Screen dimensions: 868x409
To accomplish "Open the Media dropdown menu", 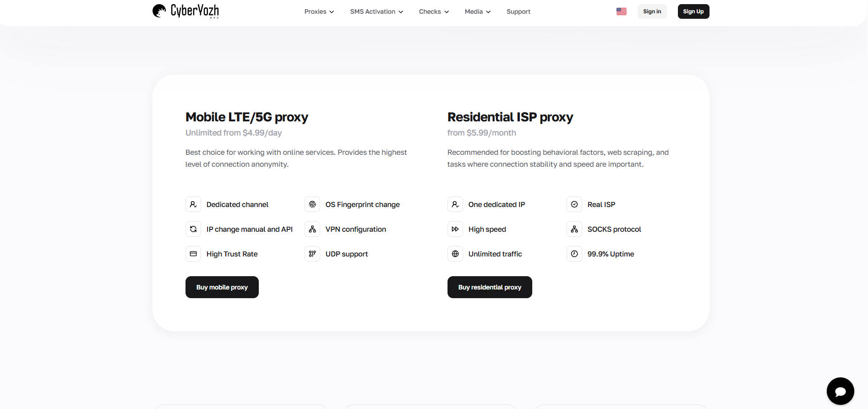I will tap(478, 11).
